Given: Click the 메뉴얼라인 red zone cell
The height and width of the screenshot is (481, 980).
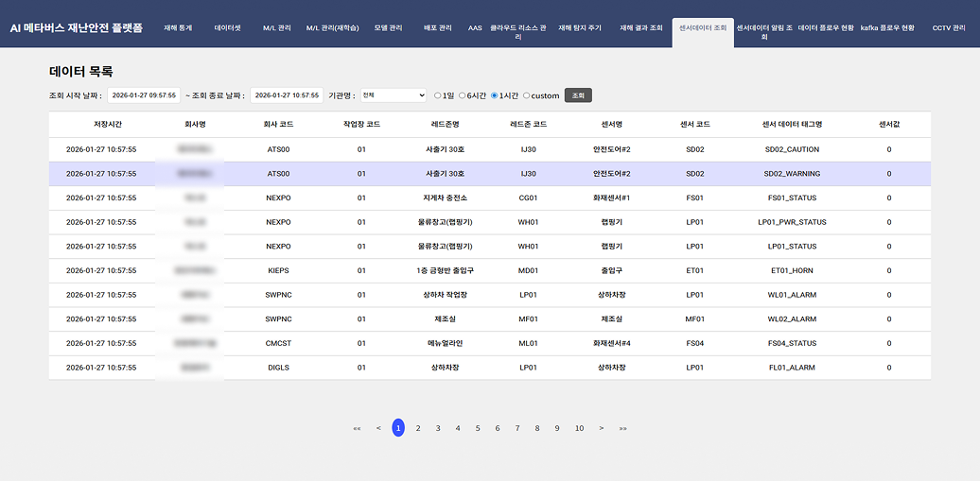Looking at the screenshot, I should click(445, 344).
